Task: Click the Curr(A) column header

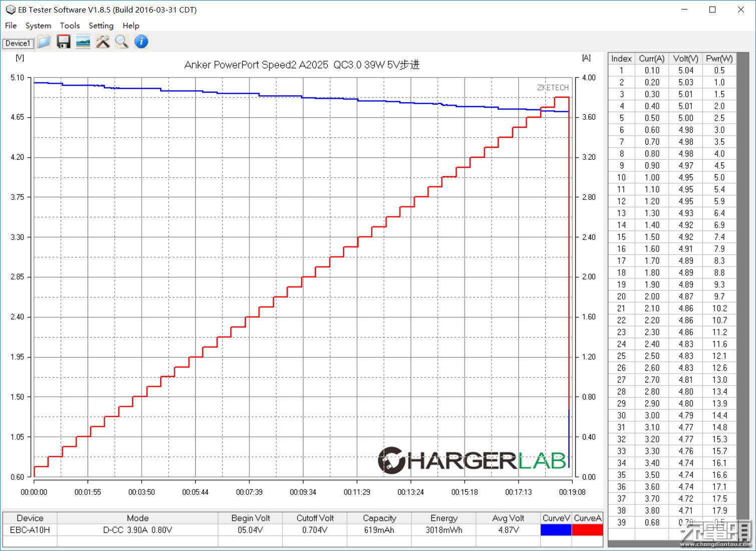Action: pyautogui.click(x=651, y=59)
